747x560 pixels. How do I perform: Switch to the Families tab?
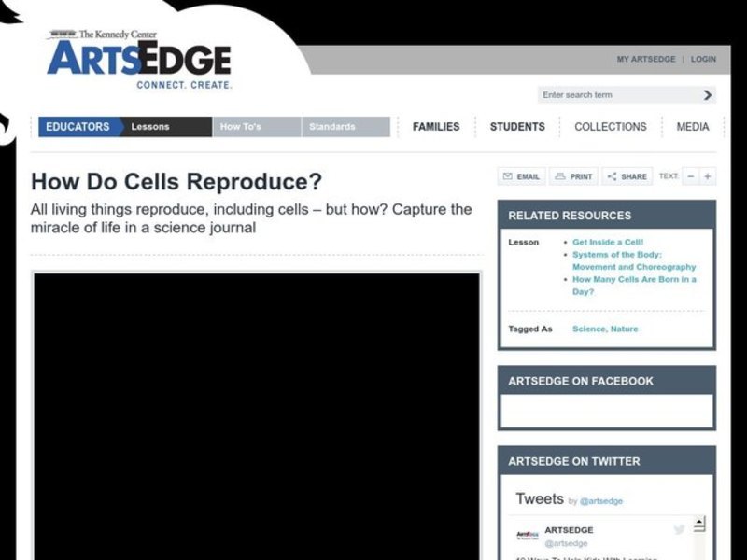tap(436, 126)
